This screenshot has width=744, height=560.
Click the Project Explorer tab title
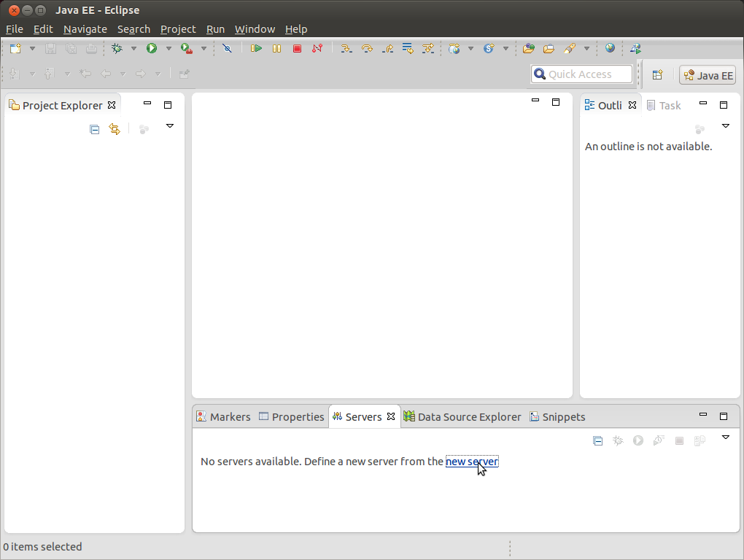63,105
